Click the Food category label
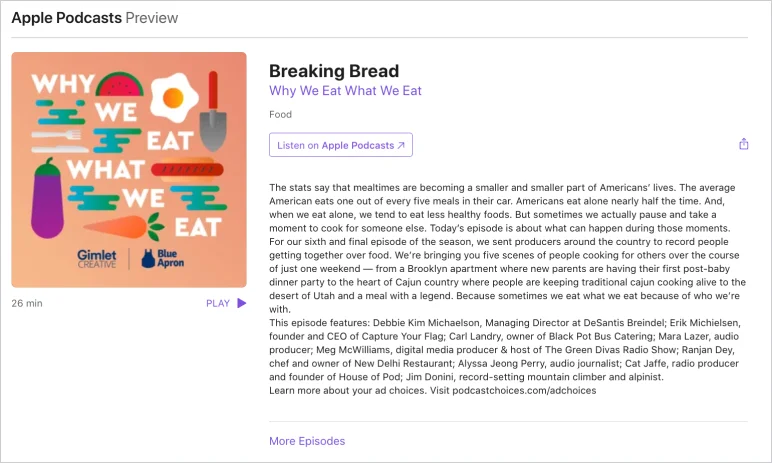The width and height of the screenshot is (772, 463). click(x=280, y=114)
